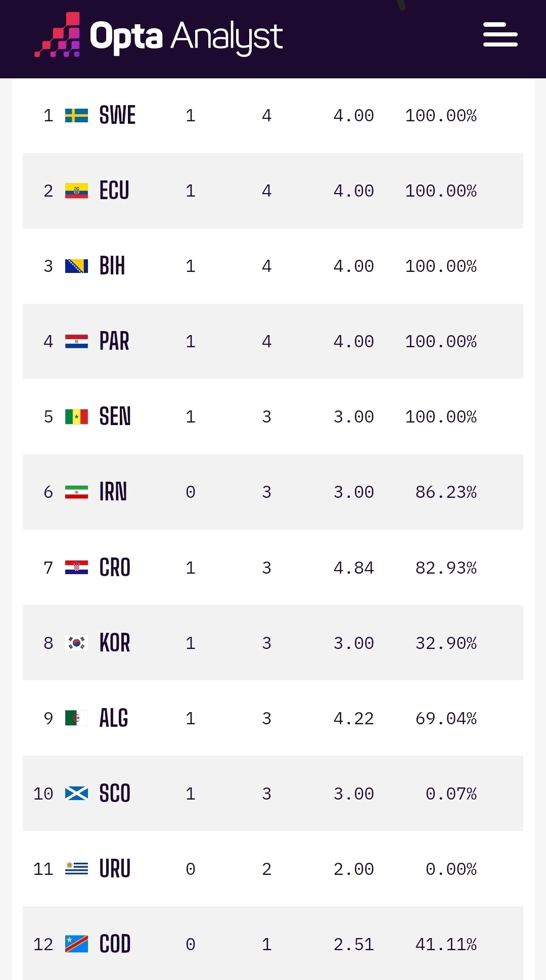This screenshot has height=980, width=546.
Task: Click the Opta Analyst logo
Action: coord(158,35)
